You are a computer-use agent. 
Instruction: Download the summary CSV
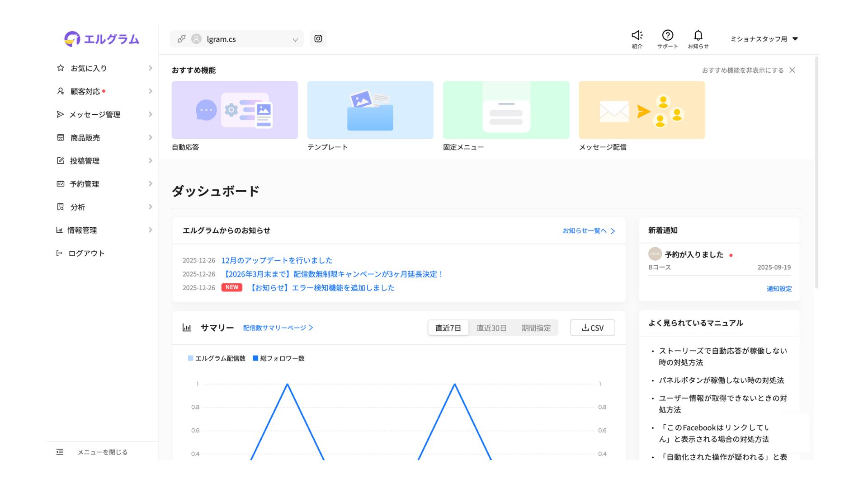(x=592, y=328)
